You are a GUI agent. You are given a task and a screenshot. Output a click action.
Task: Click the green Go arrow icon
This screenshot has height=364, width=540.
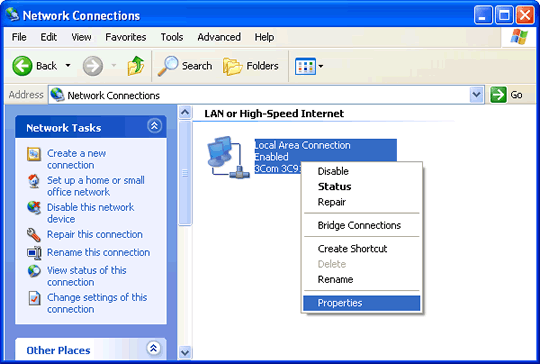[x=498, y=95]
